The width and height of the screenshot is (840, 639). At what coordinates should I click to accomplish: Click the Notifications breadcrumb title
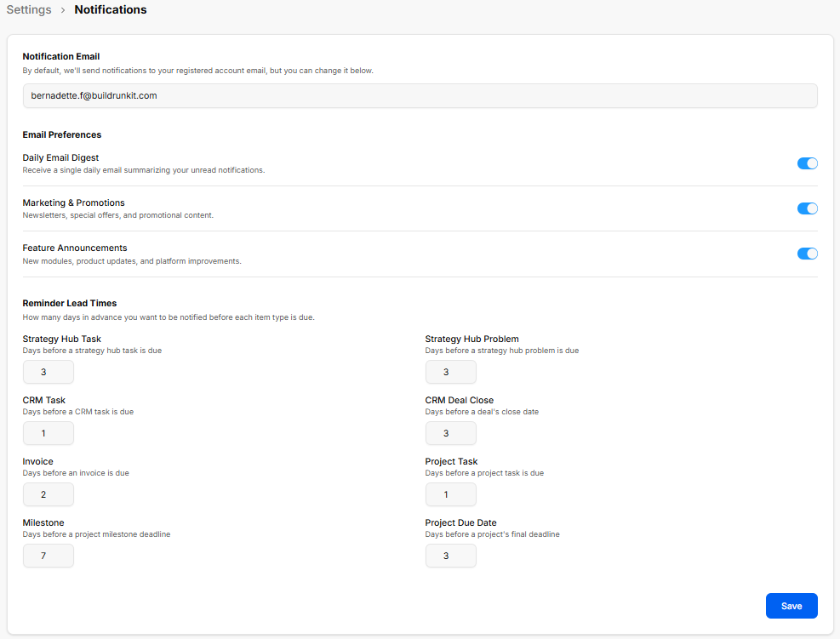coord(111,9)
